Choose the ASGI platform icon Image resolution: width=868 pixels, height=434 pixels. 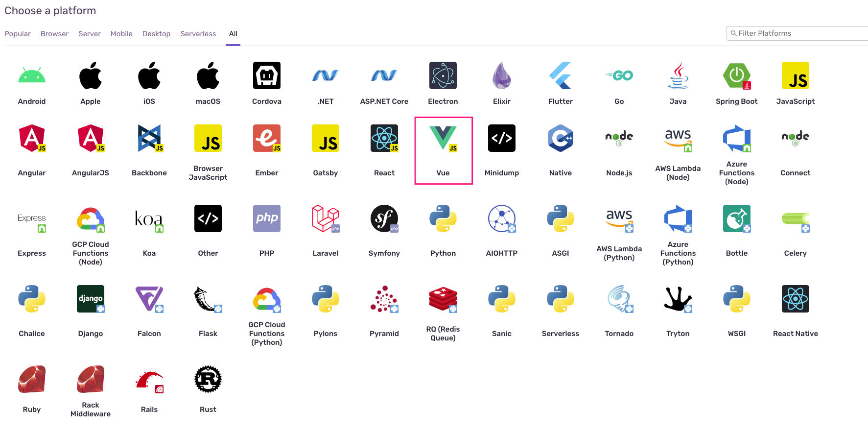click(561, 218)
